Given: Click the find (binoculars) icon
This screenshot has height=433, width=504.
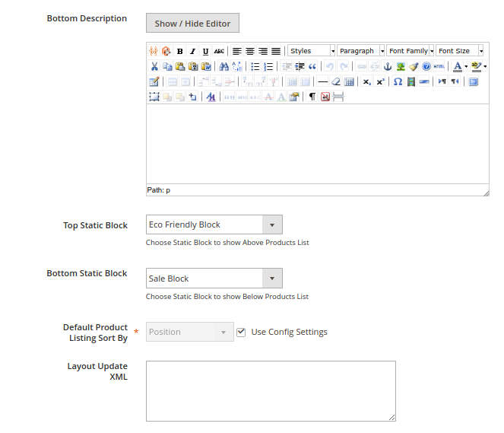Looking at the screenshot, I should [223, 66].
